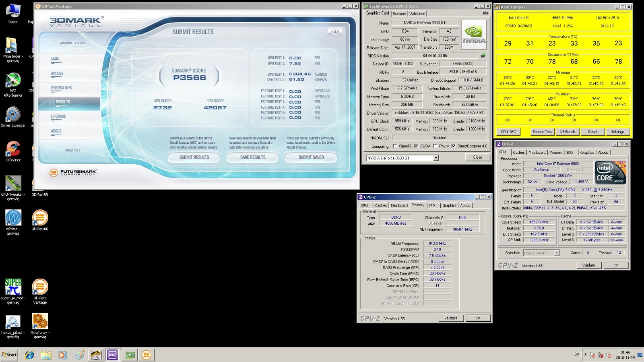The width and height of the screenshot is (644, 362).
Task: Launch CCleaner from the desktop
Action: pyautogui.click(x=13, y=151)
